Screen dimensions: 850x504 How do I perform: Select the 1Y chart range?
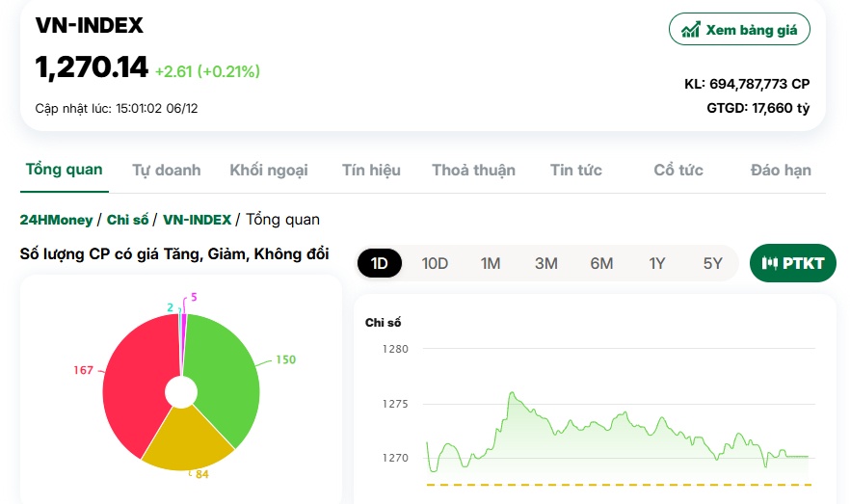click(657, 263)
